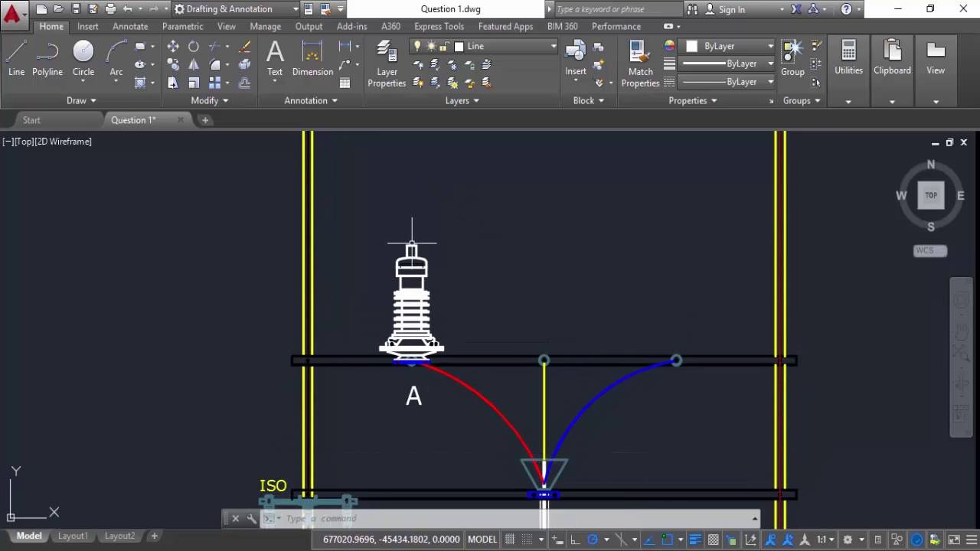The height and width of the screenshot is (551, 980).
Task: Toggle transparency display in status bar
Action: 714,540
